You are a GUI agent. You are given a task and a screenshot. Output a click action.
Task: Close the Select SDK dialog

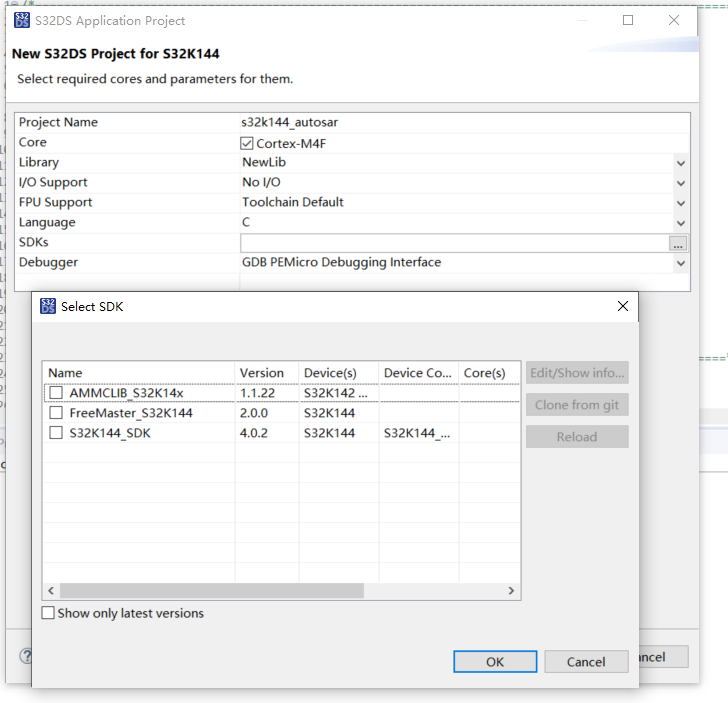[622, 306]
